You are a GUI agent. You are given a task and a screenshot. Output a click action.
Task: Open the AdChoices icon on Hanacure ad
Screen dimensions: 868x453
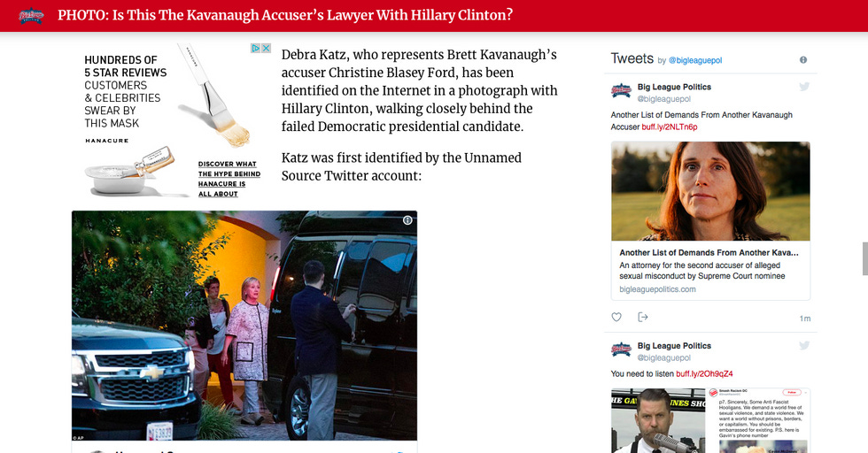[x=256, y=48]
